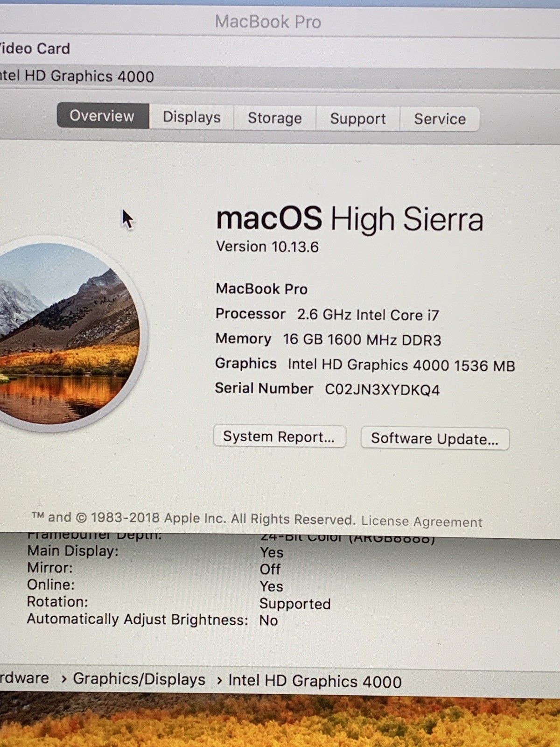Click Automatically Adjust Brightness: No row
Screen dimensions: 560x747
(x=152, y=620)
